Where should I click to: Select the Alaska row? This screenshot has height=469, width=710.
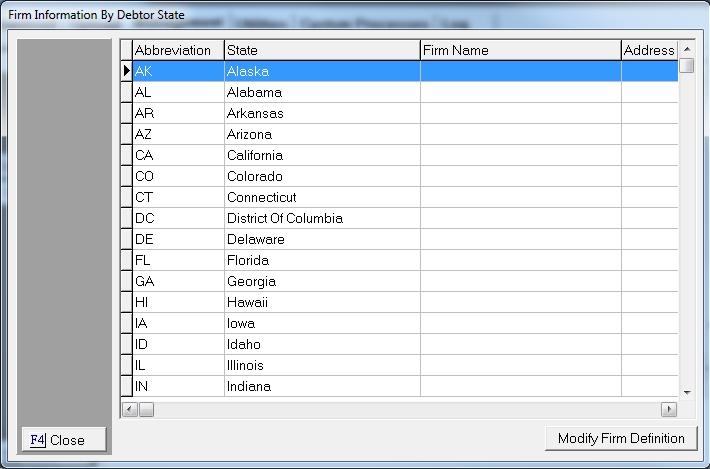coord(321,71)
